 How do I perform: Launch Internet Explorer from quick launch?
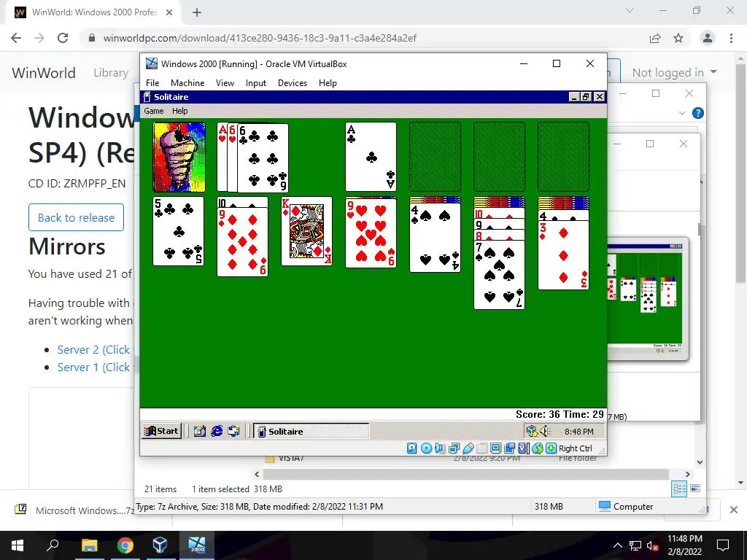217,432
